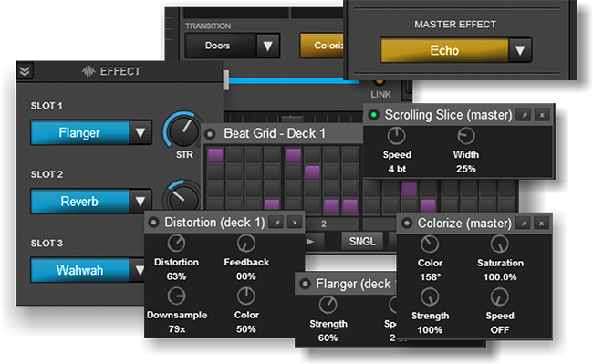The height and width of the screenshot is (364, 593).
Task: Click the Colorize Saturation knob
Action: [x=500, y=244]
